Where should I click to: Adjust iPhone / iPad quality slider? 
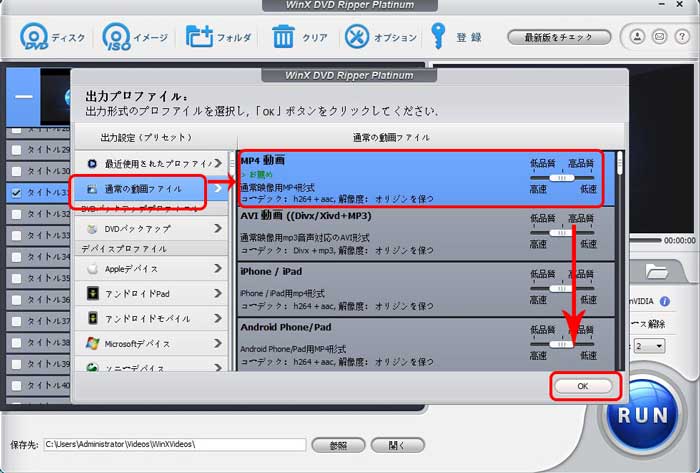562,288
